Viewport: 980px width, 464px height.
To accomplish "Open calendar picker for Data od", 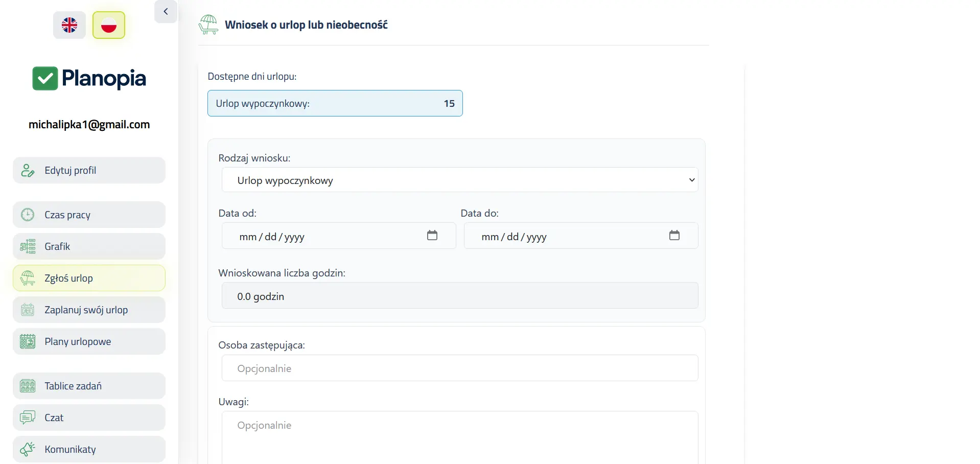I will (432, 236).
